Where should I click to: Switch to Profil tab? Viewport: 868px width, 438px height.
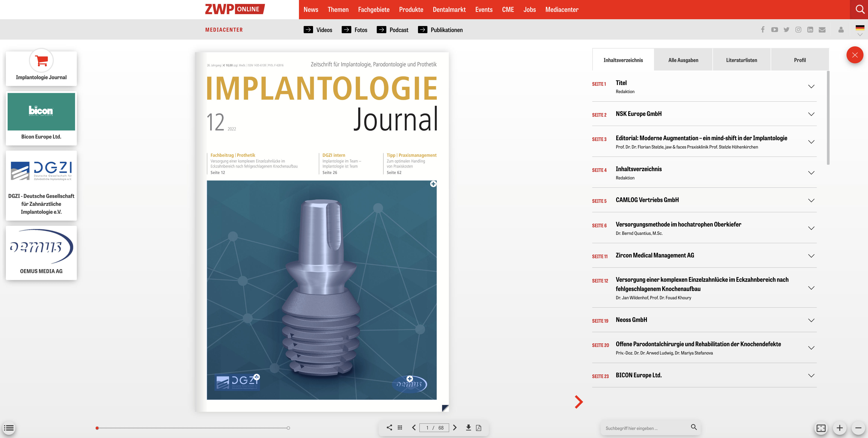[800, 60]
